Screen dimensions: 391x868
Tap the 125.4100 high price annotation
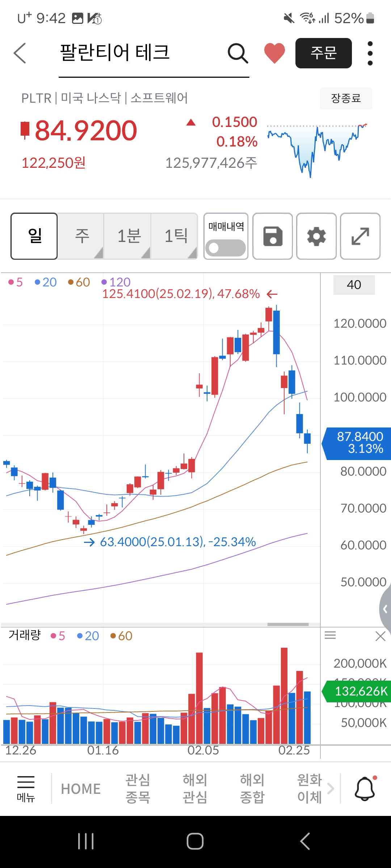click(181, 294)
